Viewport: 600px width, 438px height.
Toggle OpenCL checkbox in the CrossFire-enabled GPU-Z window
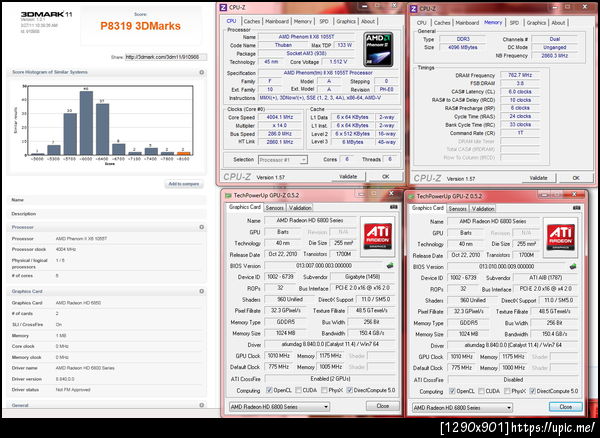(269, 390)
